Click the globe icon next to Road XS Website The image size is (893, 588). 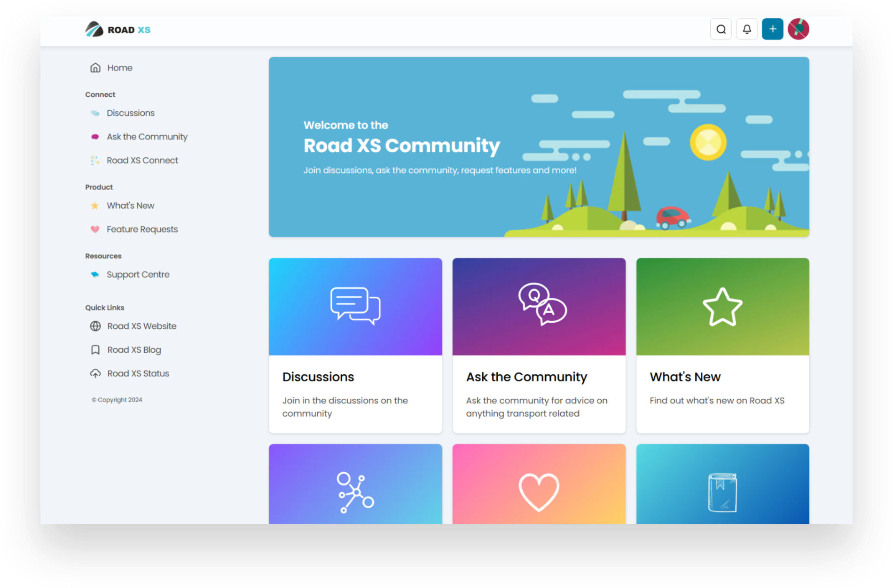(96, 326)
